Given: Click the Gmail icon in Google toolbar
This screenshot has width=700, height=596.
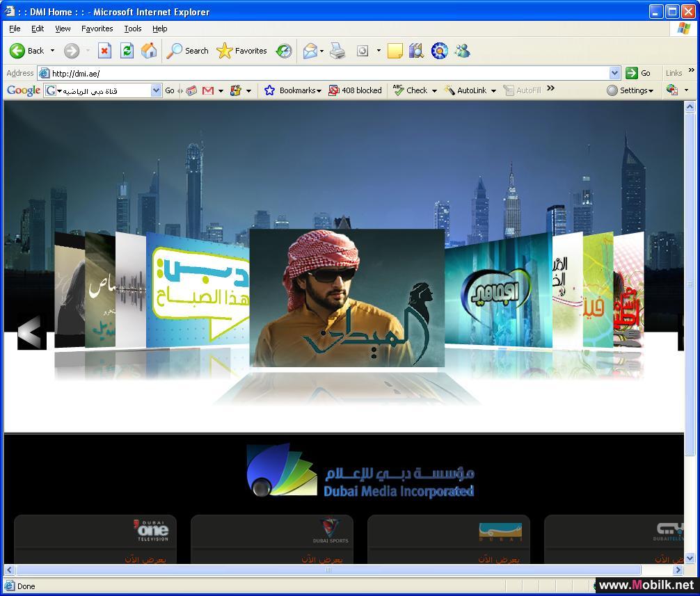Looking at the screenshot, I should [x=208, y=90].
